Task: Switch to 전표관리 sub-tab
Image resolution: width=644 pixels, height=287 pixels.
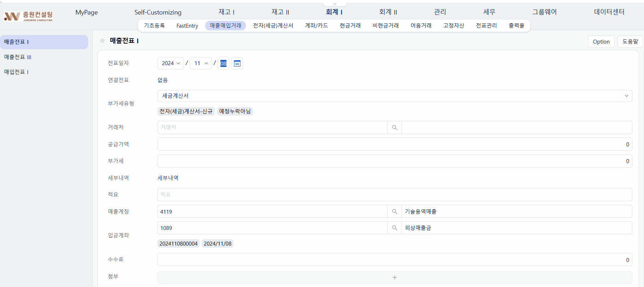Action: point(487,26)
